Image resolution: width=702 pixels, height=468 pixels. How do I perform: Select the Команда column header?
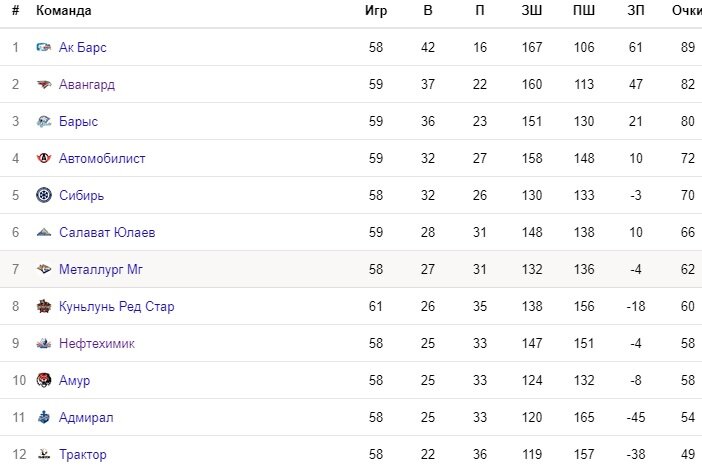click(64, 10)
